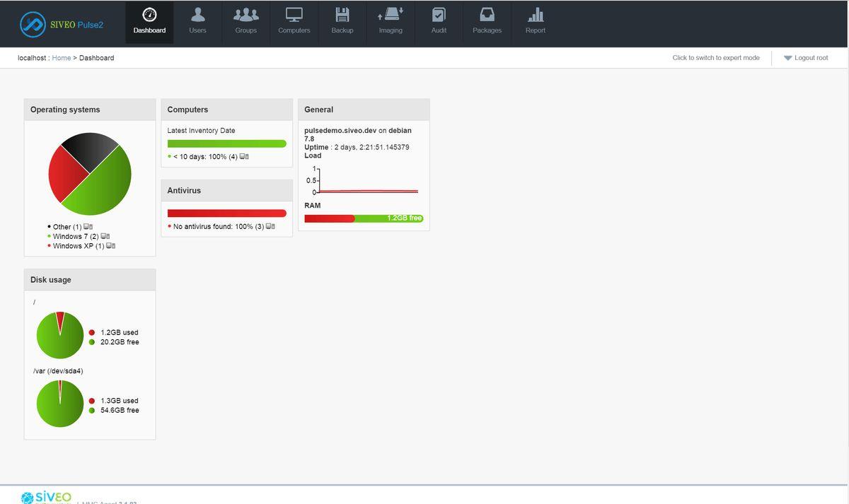Screen dimensions: 849x504
Task: Follow the Home breadcrumb link
Action: tap(62, 58)
